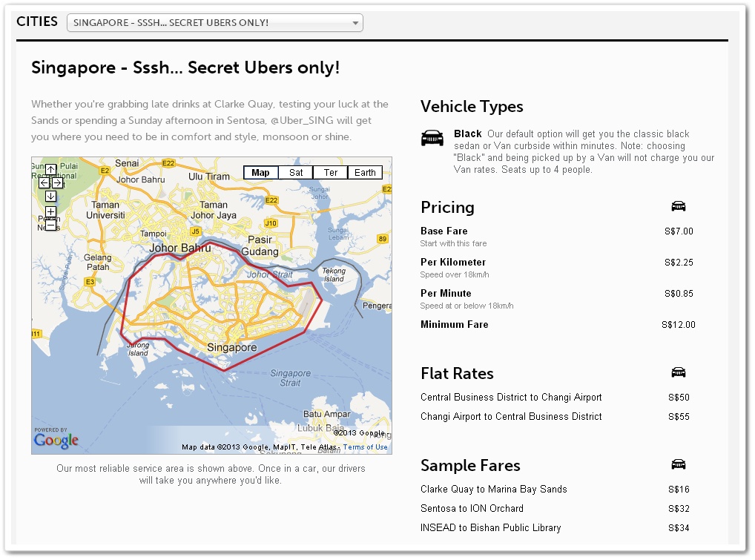
Task: Click Start with this fare note
Action: pyautogui.click(x=453, y=243)
